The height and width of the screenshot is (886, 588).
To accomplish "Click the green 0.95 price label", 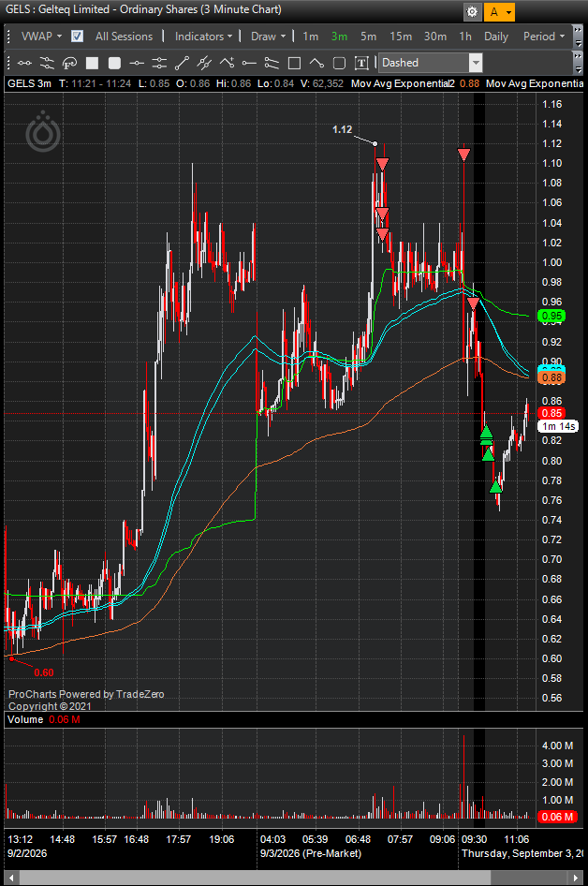I will 551,316.
